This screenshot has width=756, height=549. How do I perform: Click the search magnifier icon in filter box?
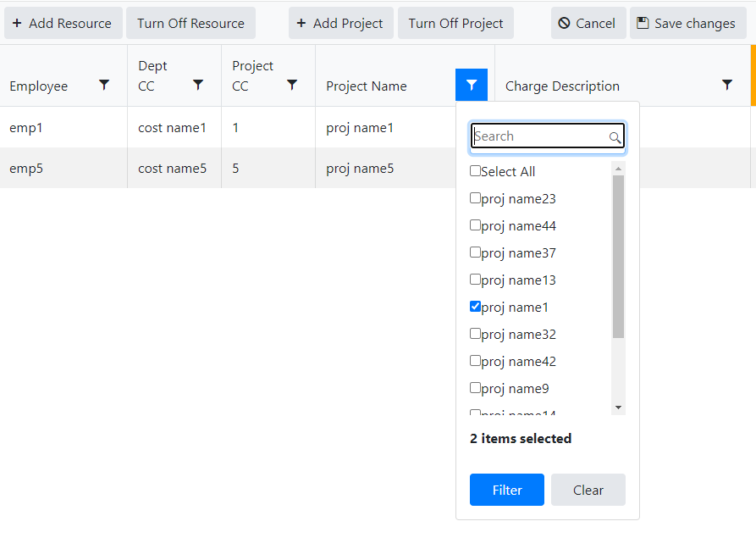[615, 137]
